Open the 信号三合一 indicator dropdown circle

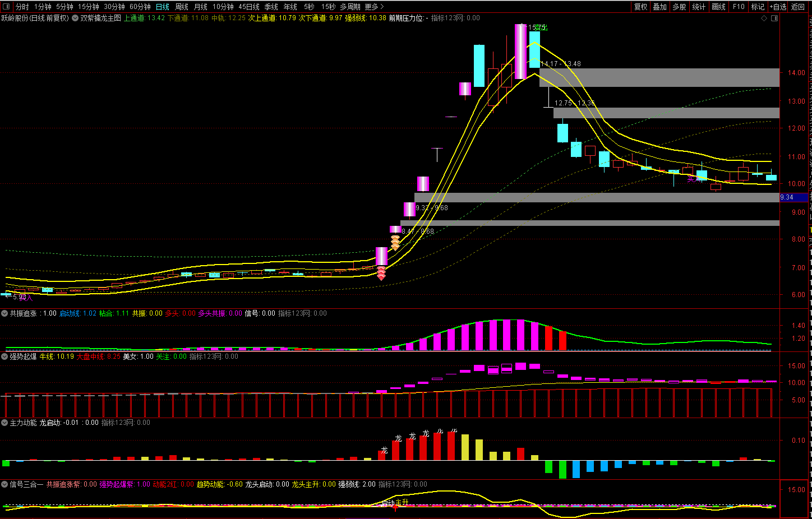tap(4, 484)
